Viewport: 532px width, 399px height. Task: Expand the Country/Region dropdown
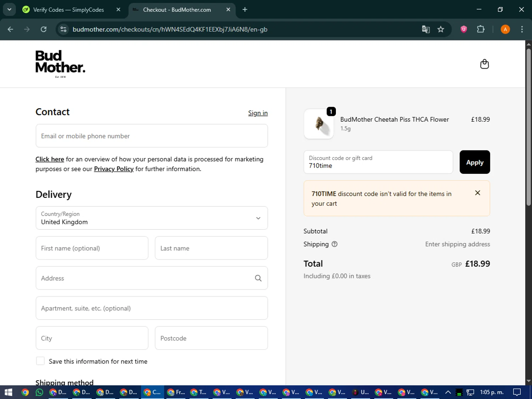click(x=152, y=218)
